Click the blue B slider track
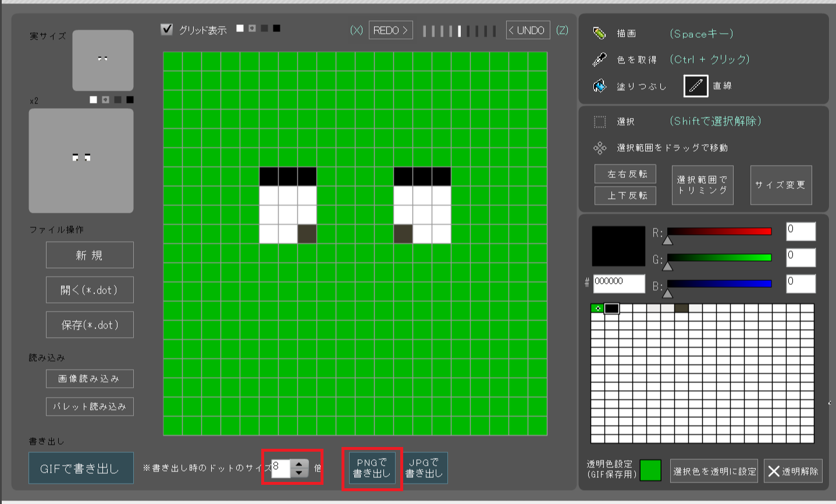836x504 pixels. coord(719,284)
